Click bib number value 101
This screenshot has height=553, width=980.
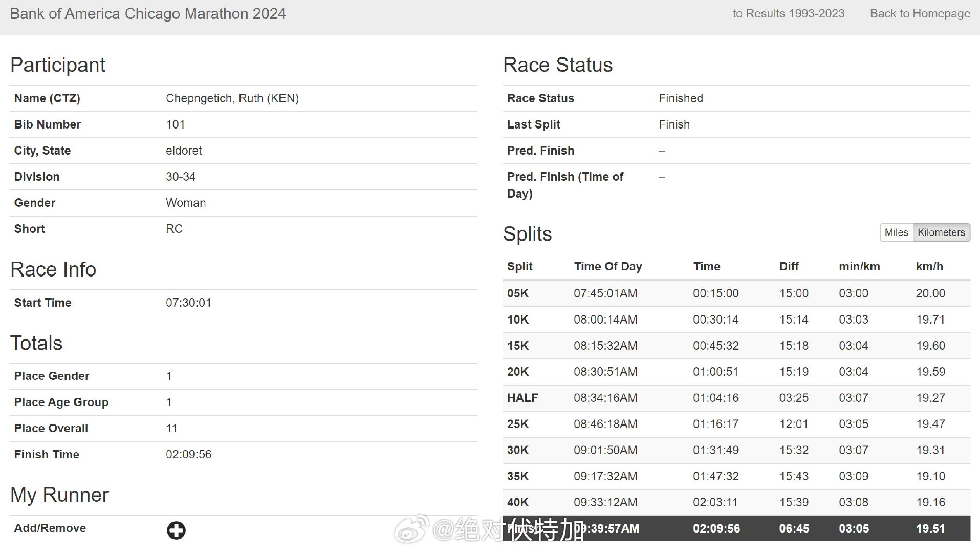coord(176,124)
